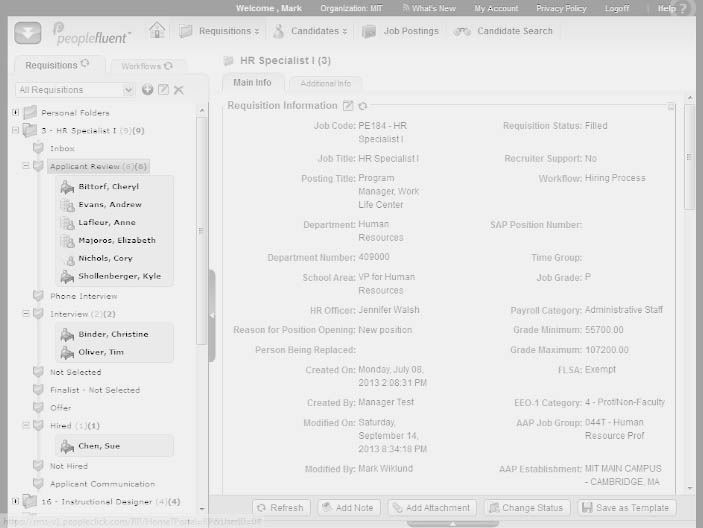The image size is (703, 528).
Task: Switch to the Additional Info tab
Action: click(325, 83)
